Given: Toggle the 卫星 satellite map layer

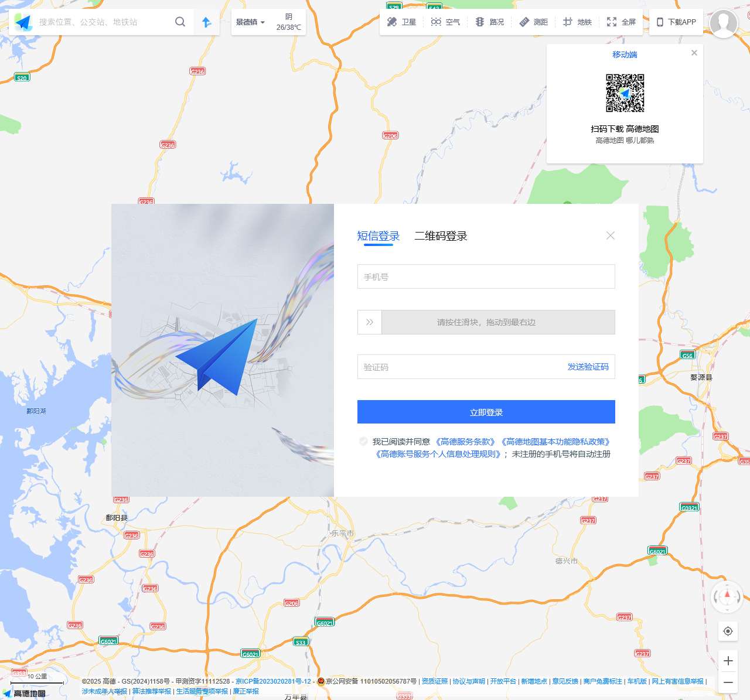Looking at the screenshot, I should [x=401, y=22].
